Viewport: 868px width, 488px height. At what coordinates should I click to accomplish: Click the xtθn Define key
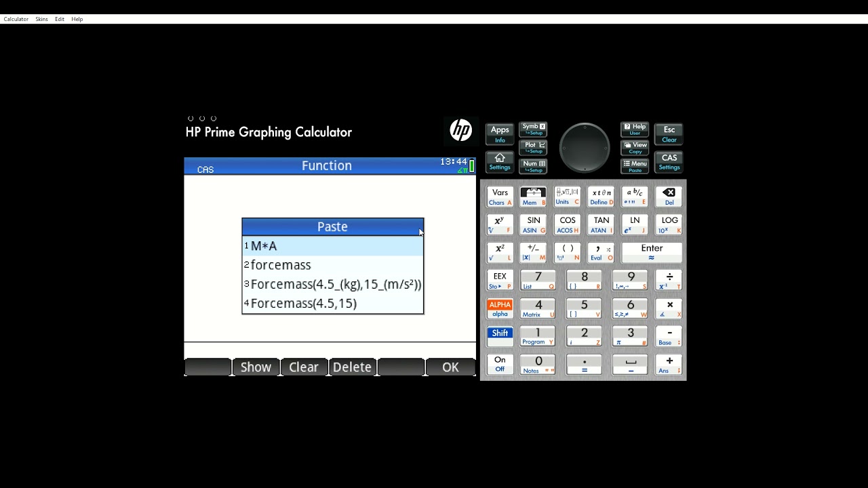click(x=601, y=197)
